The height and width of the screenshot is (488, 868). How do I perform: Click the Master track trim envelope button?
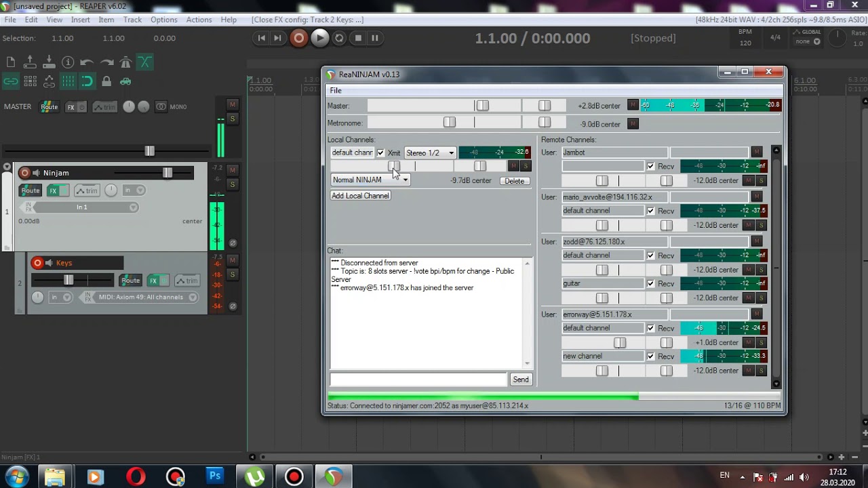click(105, 107)
